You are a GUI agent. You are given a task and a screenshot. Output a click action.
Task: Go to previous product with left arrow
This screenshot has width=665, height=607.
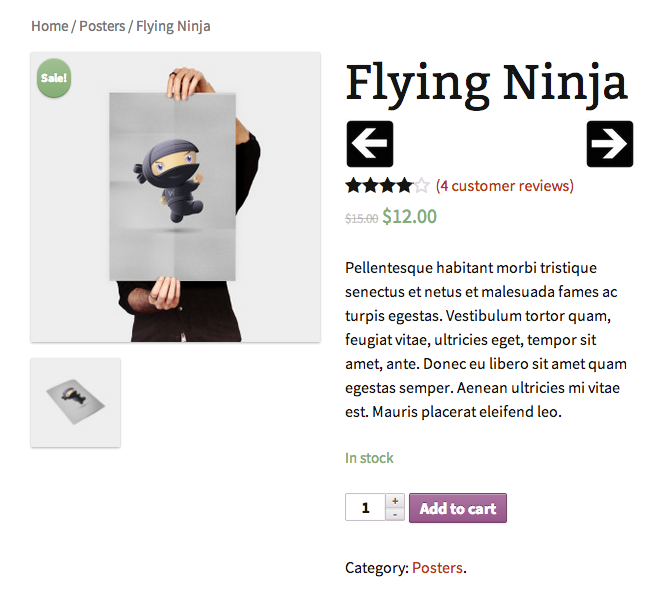(x=369, y=144)
